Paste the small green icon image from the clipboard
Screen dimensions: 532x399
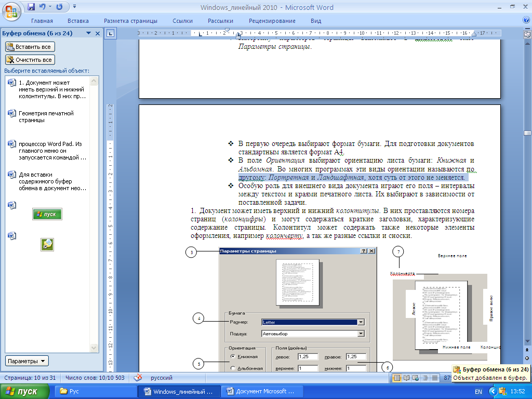coord(47,245)
